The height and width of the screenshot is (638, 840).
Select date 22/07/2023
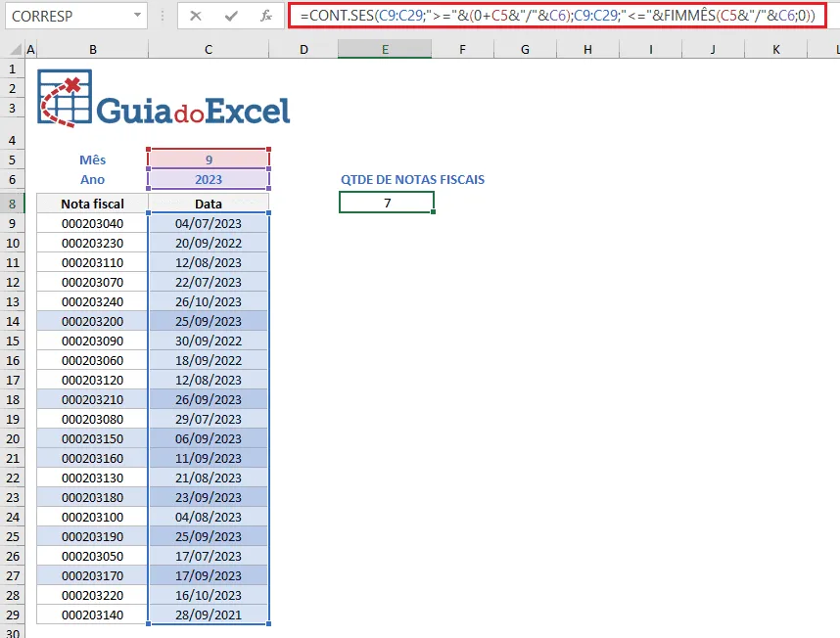click(x=209, y=282)
